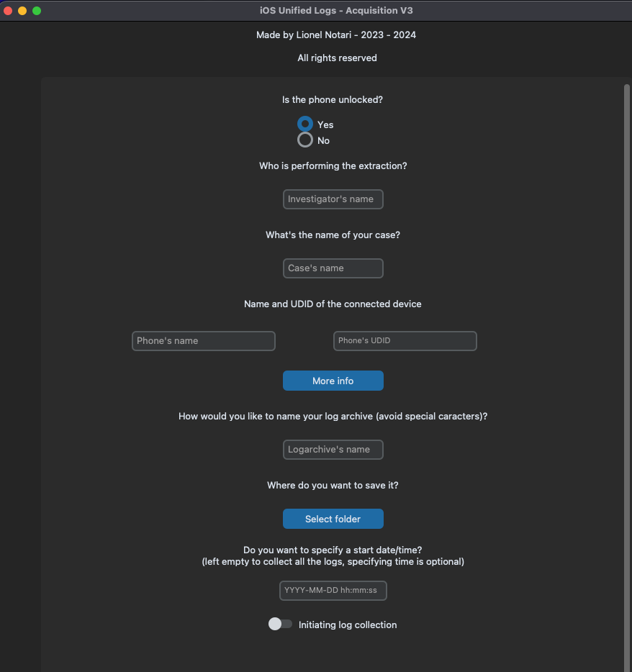632x672 pixels.
Task: Click 'Do you want to specify a start date/time?' text
Action: (333, 550)
